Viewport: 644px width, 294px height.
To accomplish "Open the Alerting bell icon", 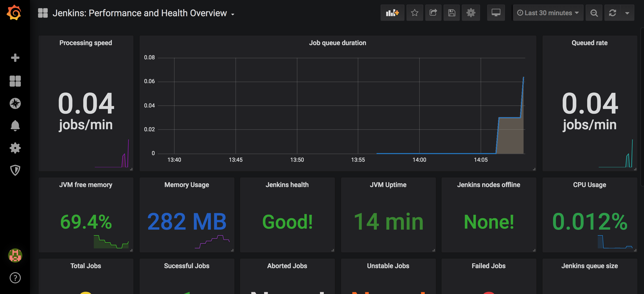I will pos(15,125).
